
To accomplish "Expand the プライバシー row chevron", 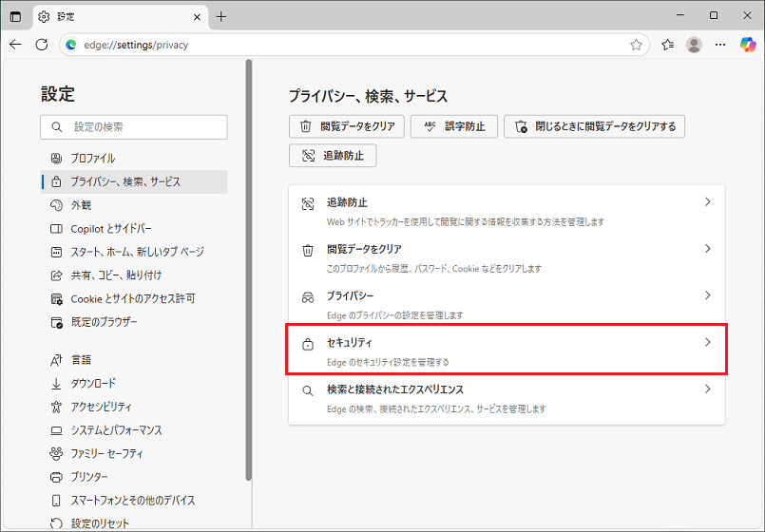I will (707, 295).
